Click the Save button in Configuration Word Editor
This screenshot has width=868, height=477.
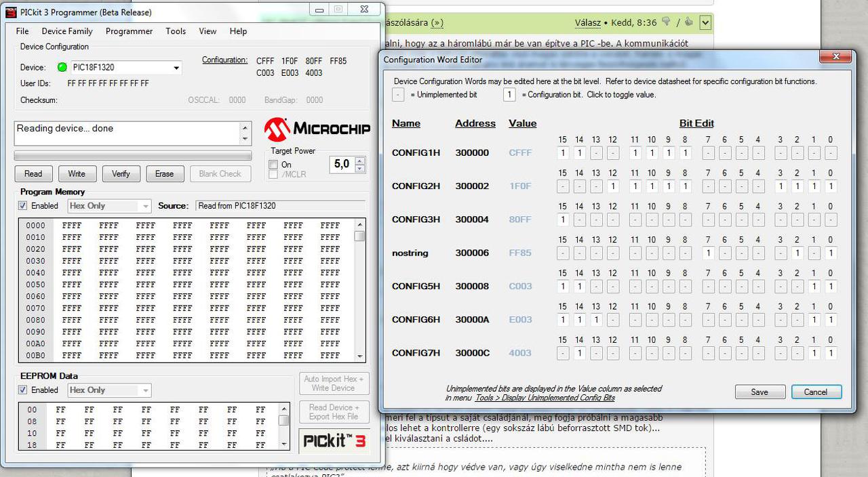tap(759, 392)
